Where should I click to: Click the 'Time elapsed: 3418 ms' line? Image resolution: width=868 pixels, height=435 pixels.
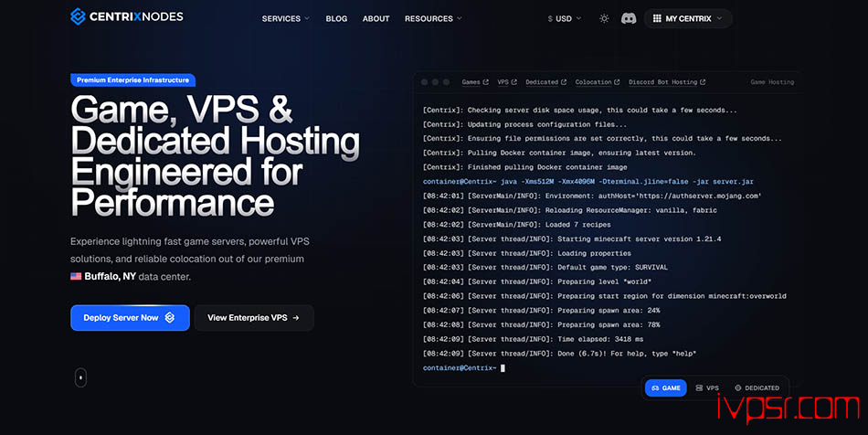533,339
